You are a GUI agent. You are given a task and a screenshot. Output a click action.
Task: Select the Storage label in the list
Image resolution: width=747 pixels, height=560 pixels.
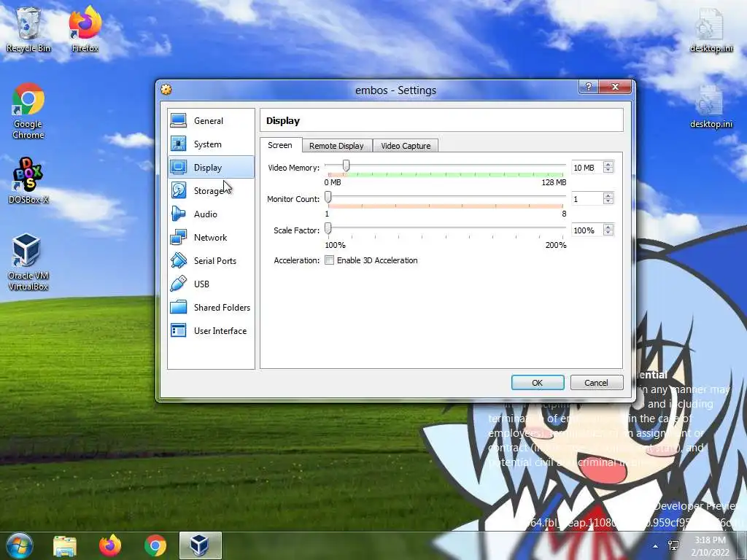[x=208, y=191]
